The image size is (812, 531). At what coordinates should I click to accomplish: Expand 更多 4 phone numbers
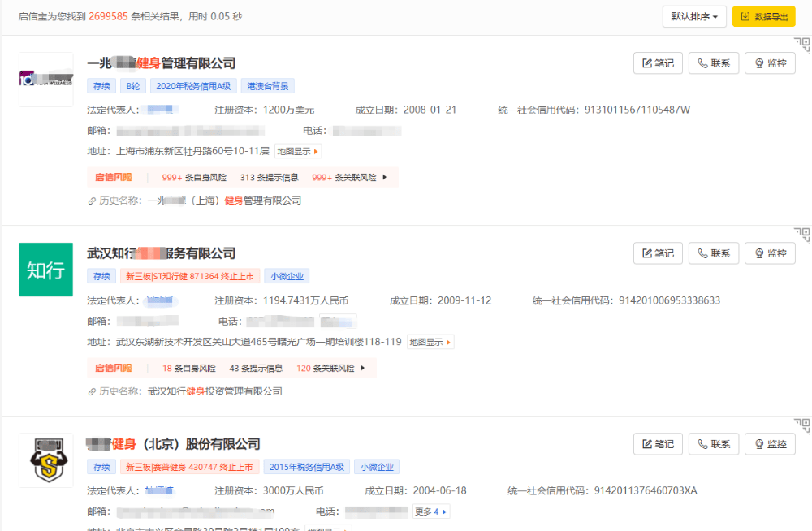point(430,512)
